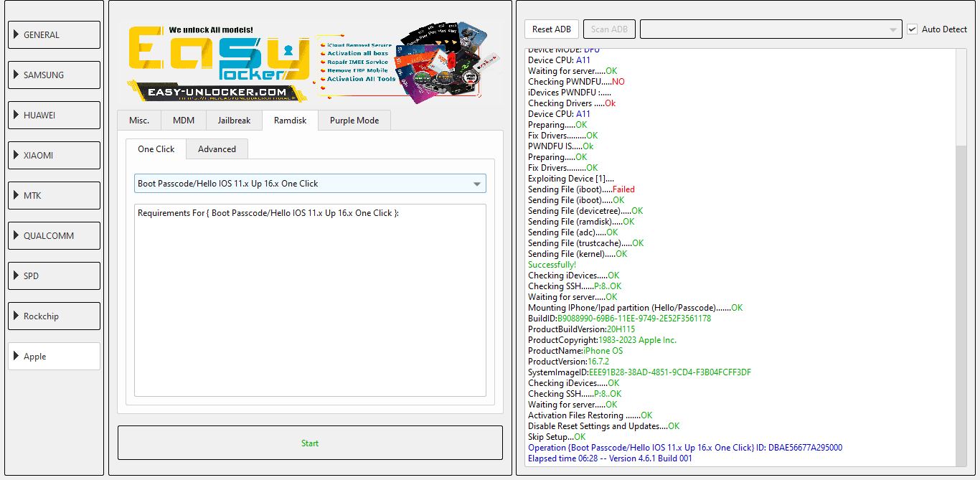Open the ADB device dropdown
The height and width of the screenshot is (480, 980).
(x=771, y=29)
